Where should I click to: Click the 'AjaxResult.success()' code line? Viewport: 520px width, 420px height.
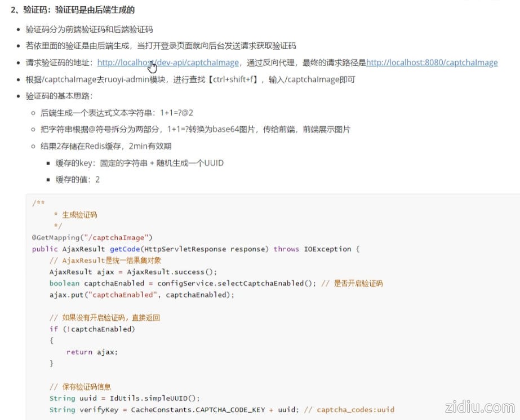pyautogui.click(x=133, y=272)
